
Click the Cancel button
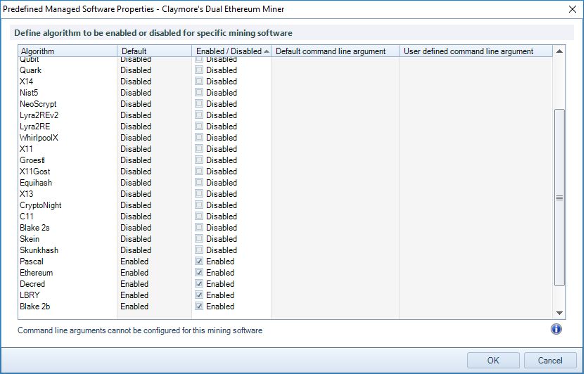click(x=550, y=361)
